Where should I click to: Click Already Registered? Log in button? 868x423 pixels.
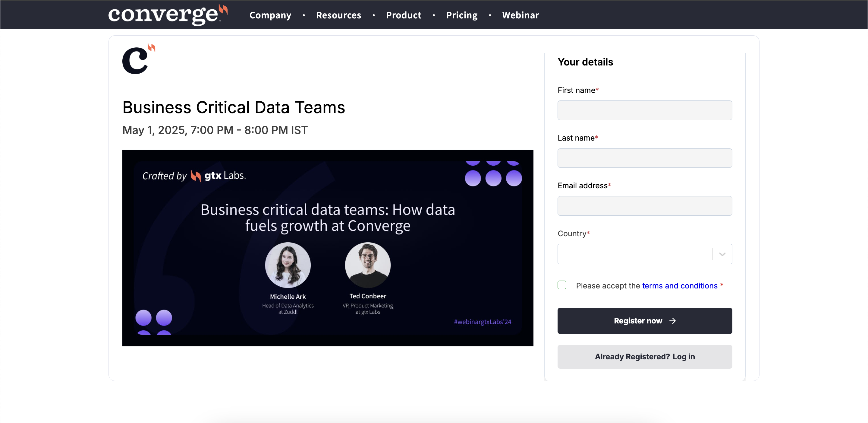[x=644, y=357]
